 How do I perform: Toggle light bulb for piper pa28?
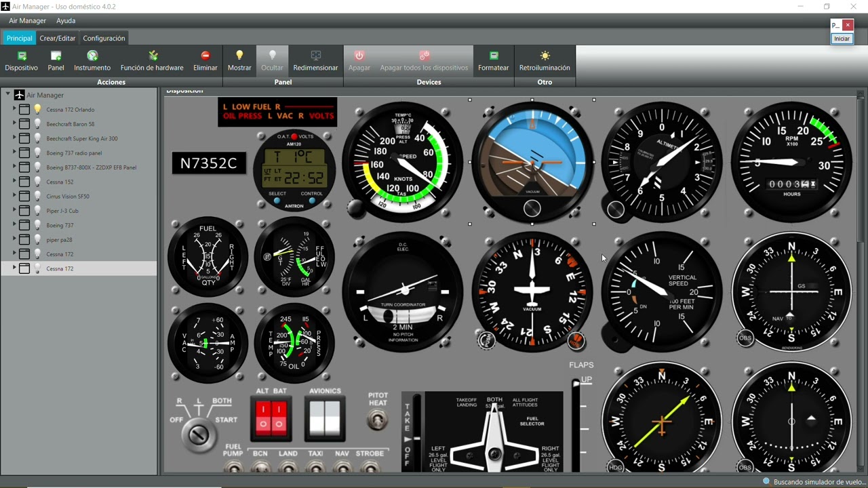point(37,240)
